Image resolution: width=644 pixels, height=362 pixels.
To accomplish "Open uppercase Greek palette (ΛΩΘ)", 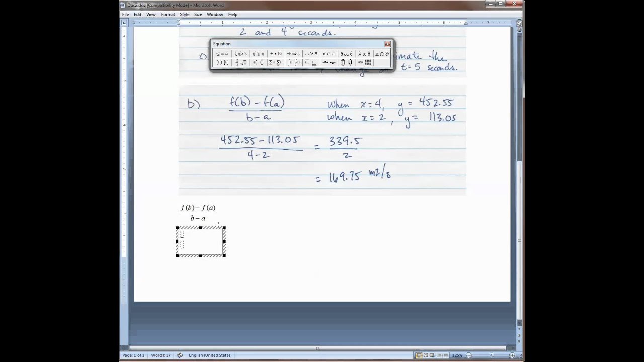I will coord(382,54).
